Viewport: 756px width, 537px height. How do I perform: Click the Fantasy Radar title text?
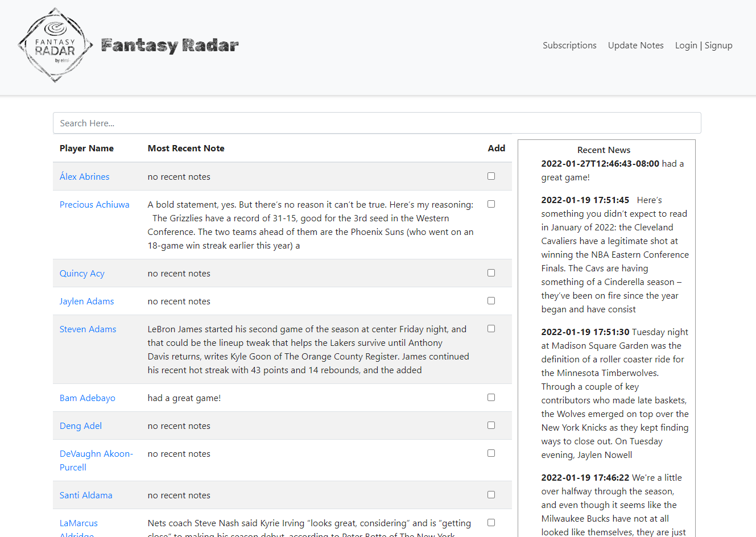pos(170,46)
